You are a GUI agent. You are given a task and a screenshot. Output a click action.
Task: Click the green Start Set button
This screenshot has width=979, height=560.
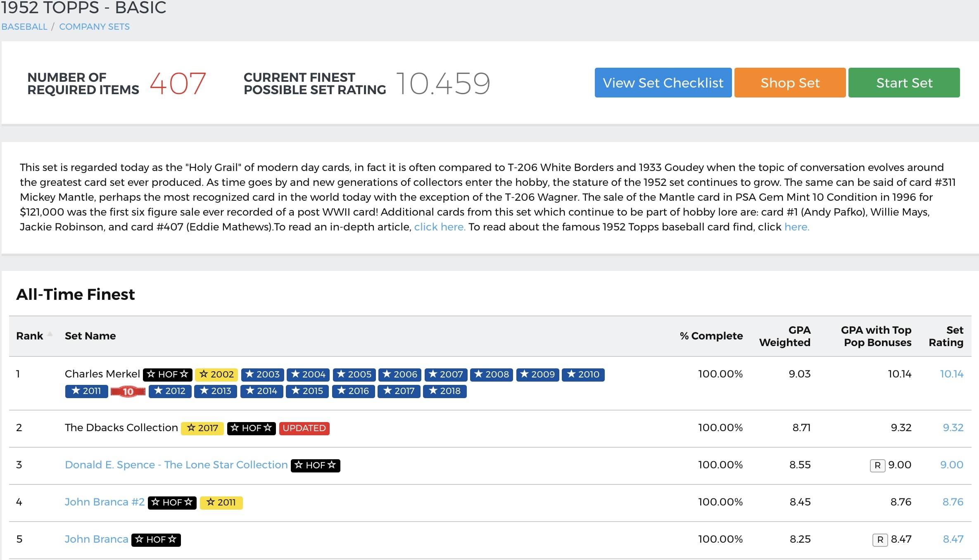[x=904, y=83]
